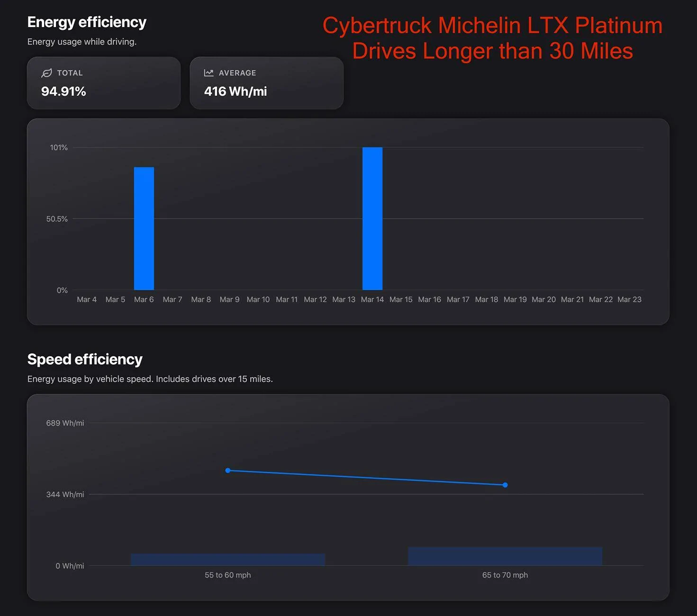Screen dimensions: 697x616
Task: Click the Speed efficiency heading
Action: tap(85, 359)
